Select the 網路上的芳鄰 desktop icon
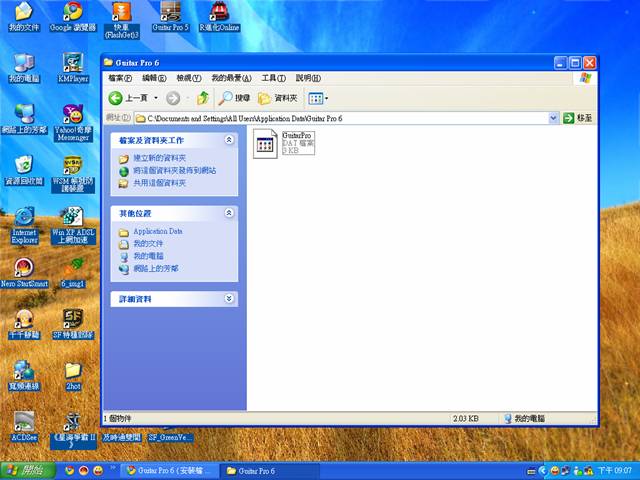 [x=24, y=119]
